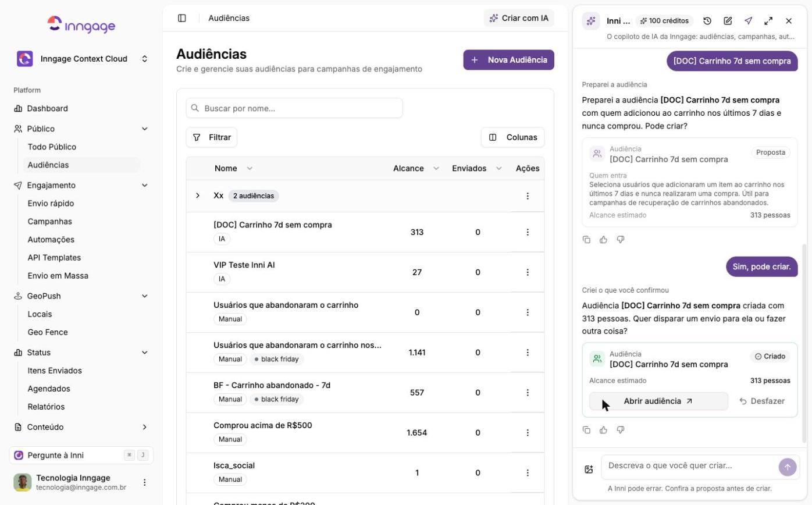The width and height of the screenshot is (812, 505).
Task: Open the Filtrar button
Action: click(212, 137)
